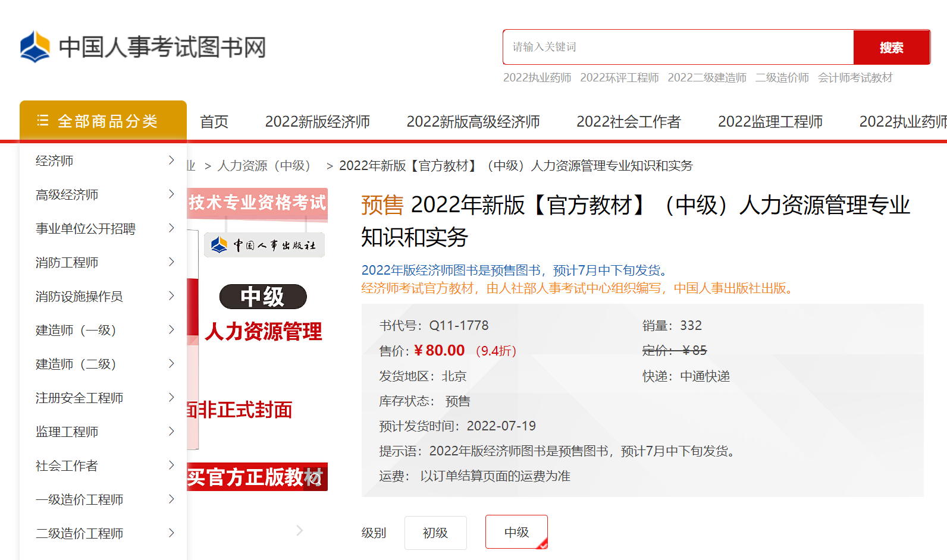Select the 高级经济师 category text

[67, 194]
